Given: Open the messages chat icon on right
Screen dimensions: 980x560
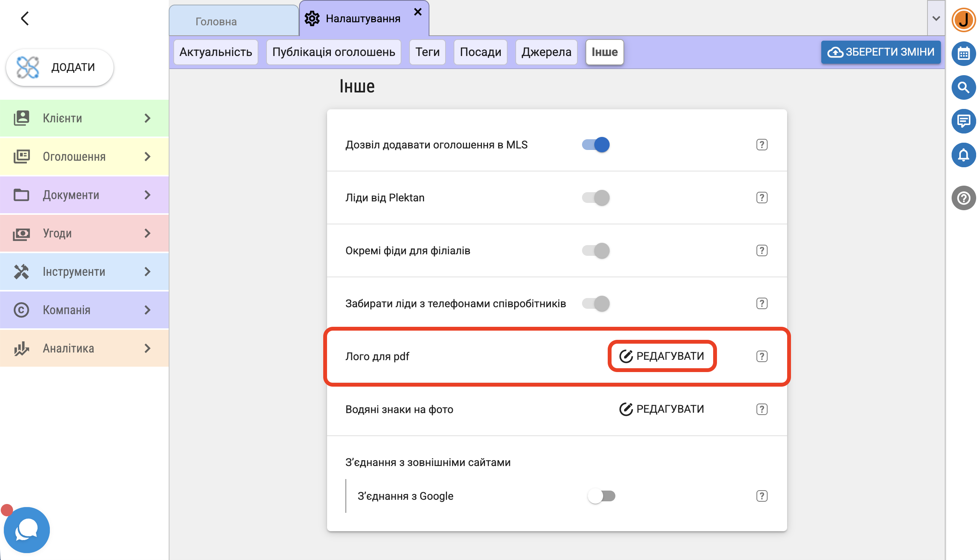Looking at the screenshot, I should [x=963, y=121].
